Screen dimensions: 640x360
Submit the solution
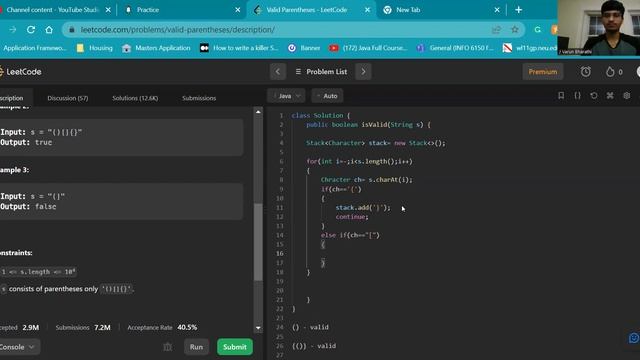[x=235, y=347]
